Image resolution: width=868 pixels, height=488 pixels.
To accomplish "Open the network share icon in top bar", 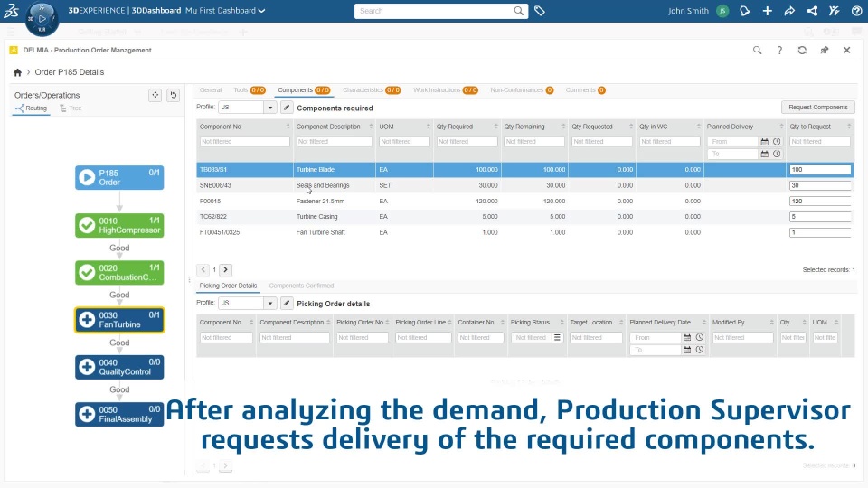I will tap(812, 11).
